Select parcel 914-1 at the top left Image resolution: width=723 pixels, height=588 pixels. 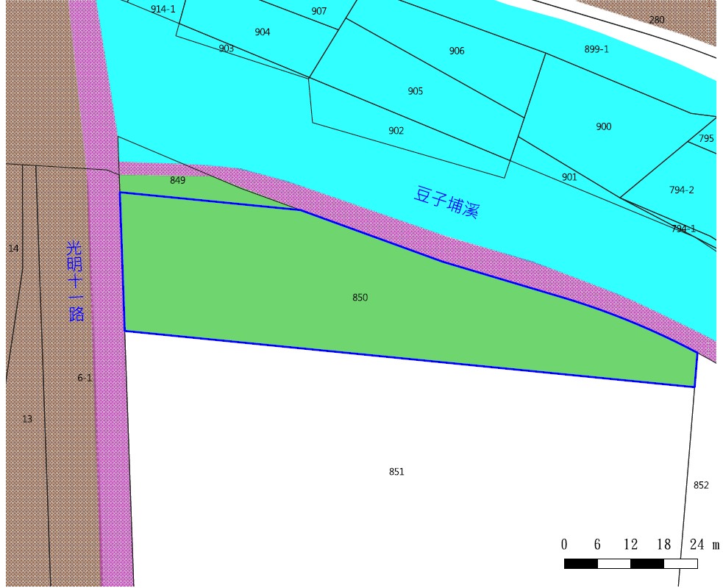point(163,9)
